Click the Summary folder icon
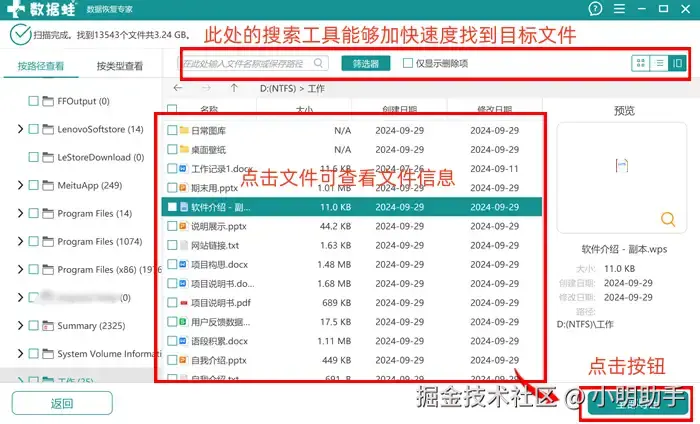Screen dimensions: 700x424 click(48, 326)
